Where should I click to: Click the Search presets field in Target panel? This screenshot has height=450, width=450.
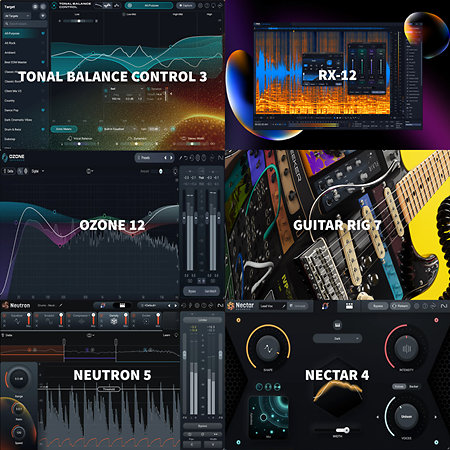pos(25,24)
